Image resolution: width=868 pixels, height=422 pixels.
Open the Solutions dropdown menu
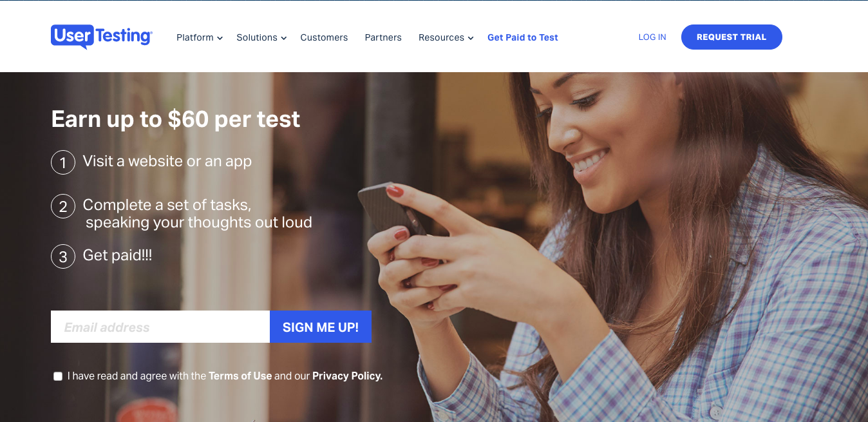point(261,37)
